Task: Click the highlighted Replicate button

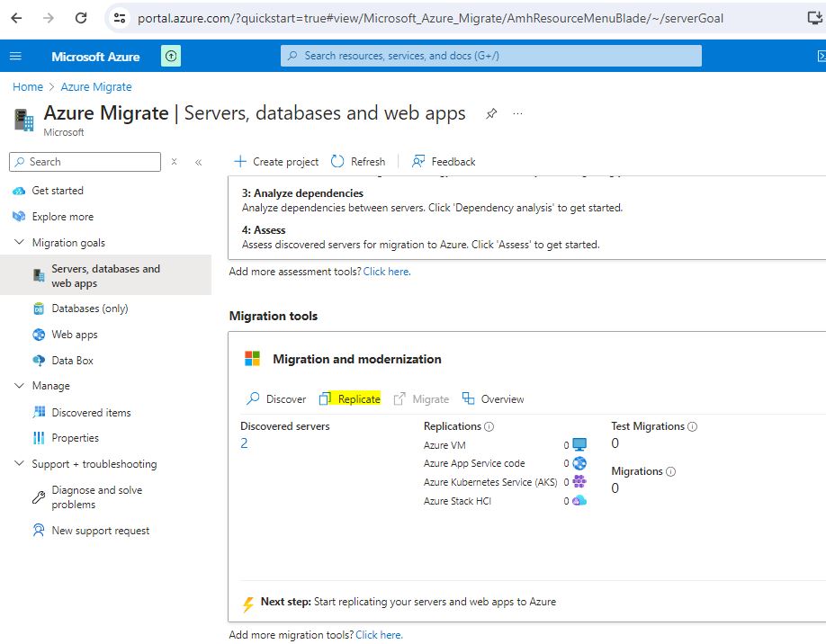Action: 350,399
